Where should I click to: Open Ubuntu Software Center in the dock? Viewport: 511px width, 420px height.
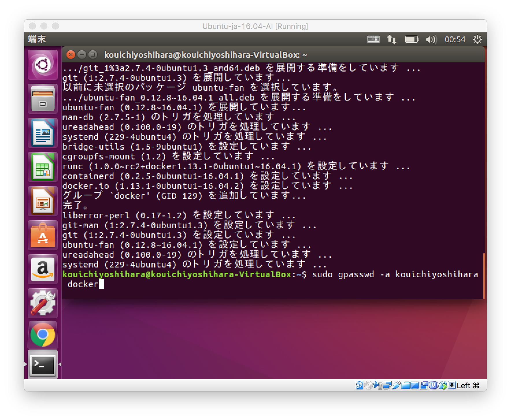[43, 235]
